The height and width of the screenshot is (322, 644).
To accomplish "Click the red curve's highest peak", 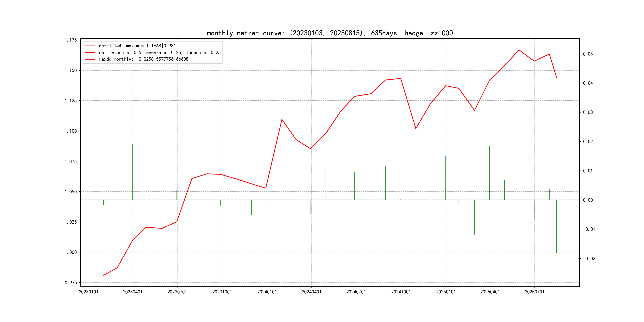I will click(519, 50).
